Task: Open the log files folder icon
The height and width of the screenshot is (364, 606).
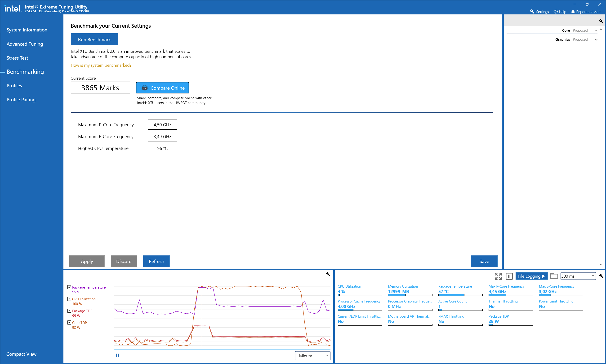Action: 554,276
